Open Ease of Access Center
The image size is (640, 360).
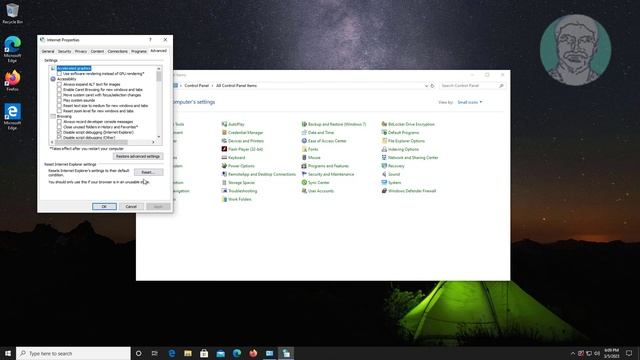coord(324,141)
